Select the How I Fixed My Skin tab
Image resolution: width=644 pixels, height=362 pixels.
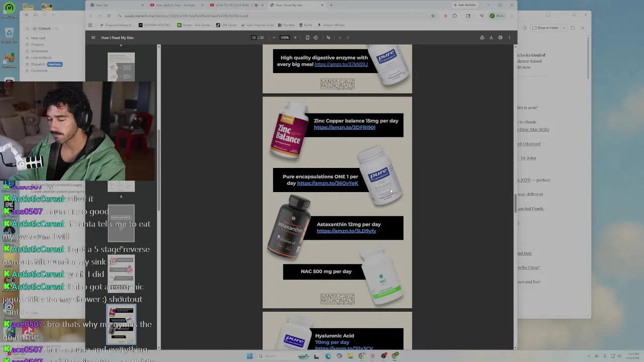(x=295, y=5)
